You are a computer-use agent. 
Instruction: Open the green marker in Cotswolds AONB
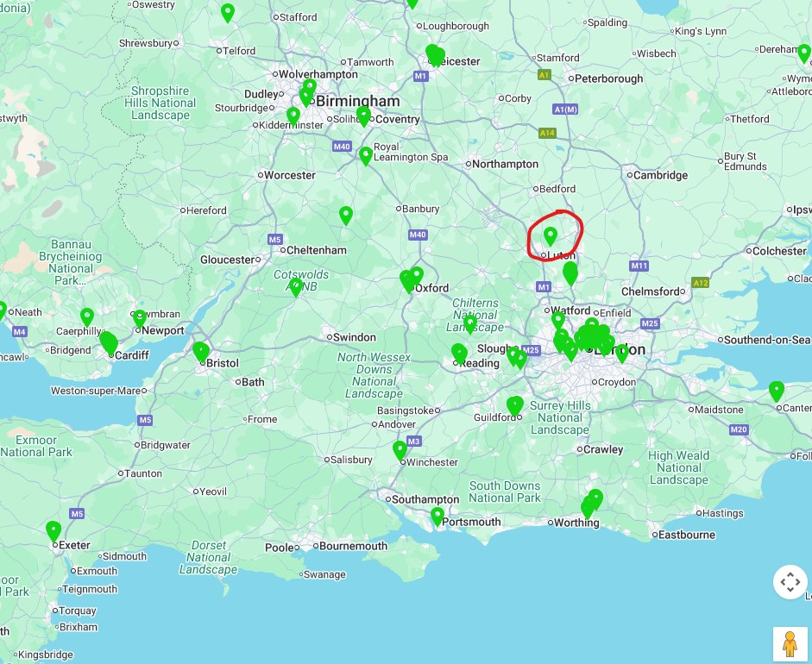click(296, 288)
